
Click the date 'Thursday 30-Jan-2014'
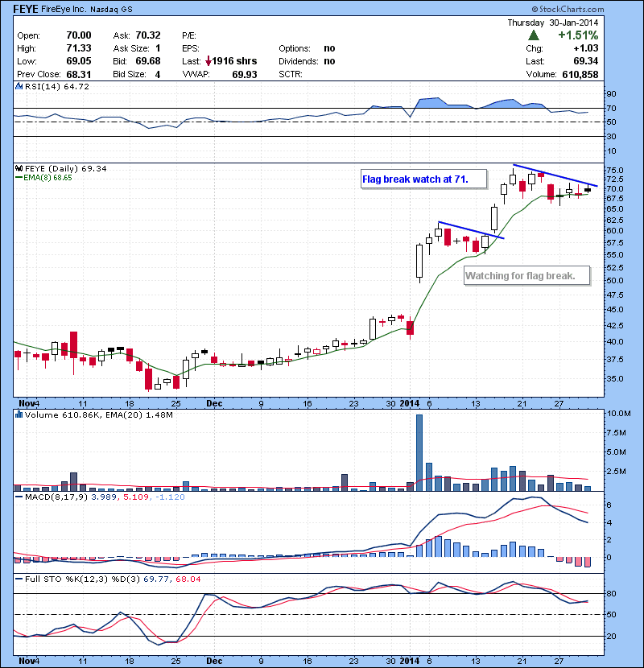pos(552,23)
